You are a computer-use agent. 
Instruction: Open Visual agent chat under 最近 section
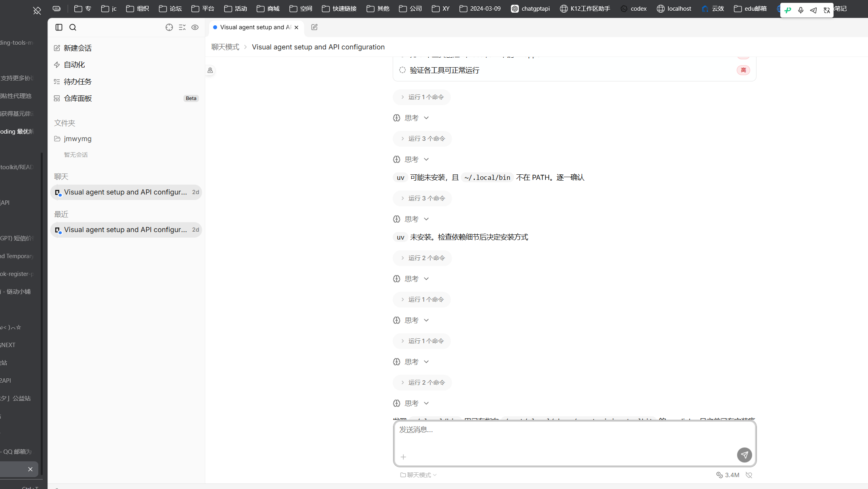[126, 230]
